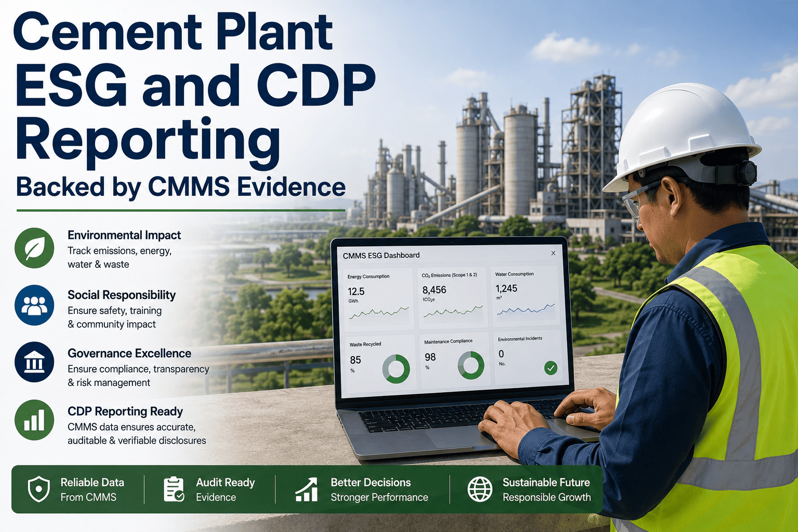Click the rising chart icon beside Better Decisions

(307, 489)
